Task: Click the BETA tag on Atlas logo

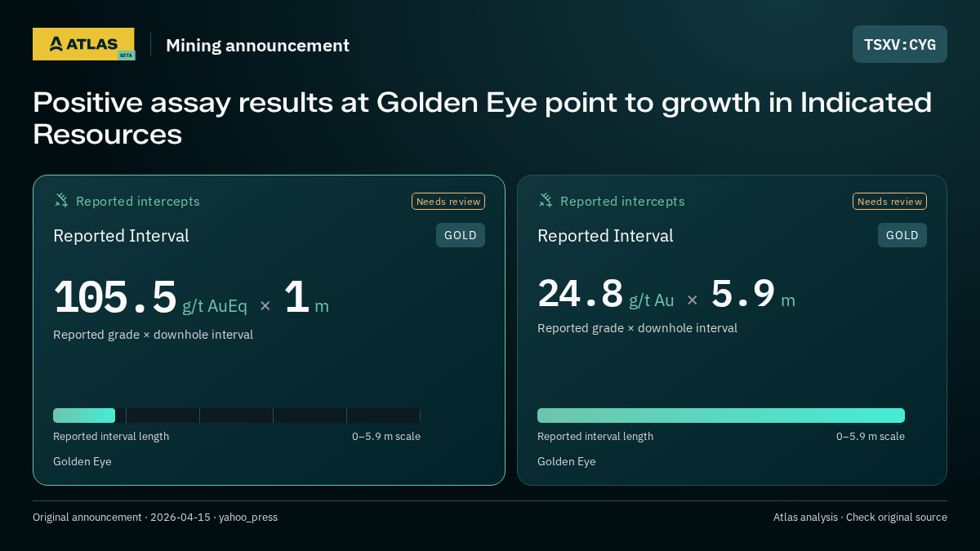Action: pos(126,56)
